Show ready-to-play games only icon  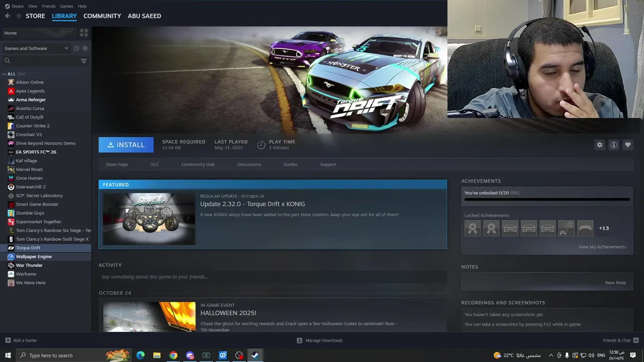click(85, 48)
